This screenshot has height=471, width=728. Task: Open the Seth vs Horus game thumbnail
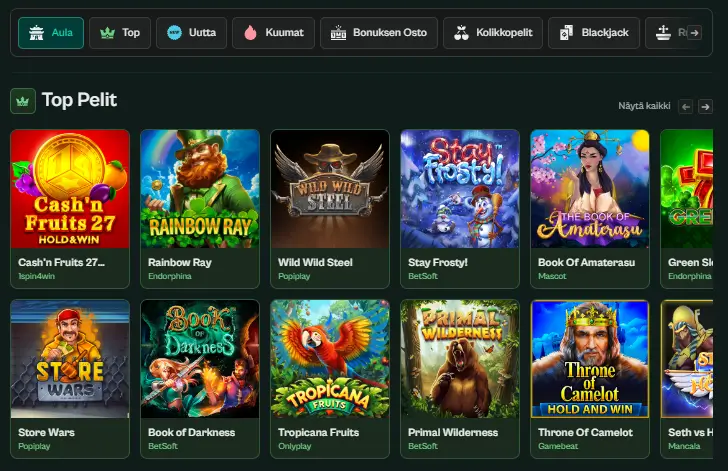(687, 359)
